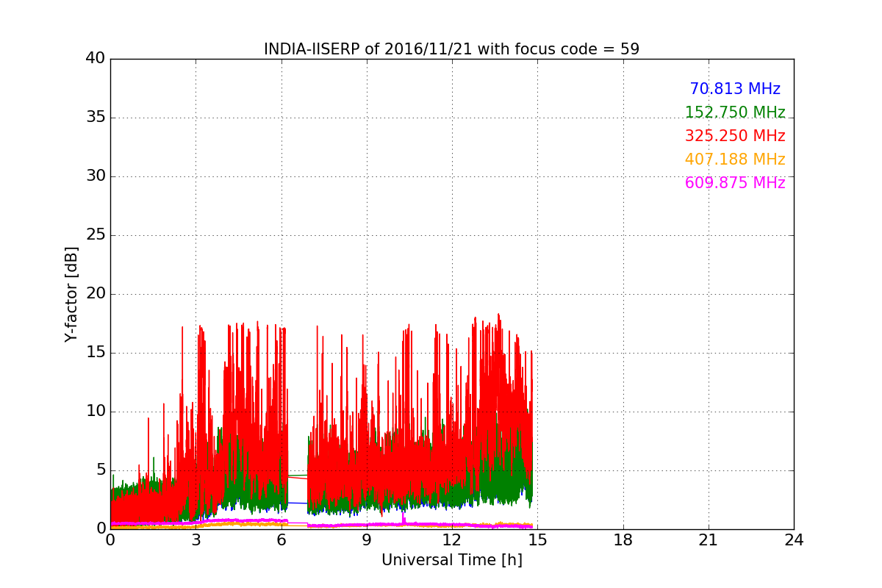Image resolution: width=882 pixels, height=588 pixels.
Task: Select the 325.250 MHz legend label
Action: pyautogui.click(x=735, y=136)
